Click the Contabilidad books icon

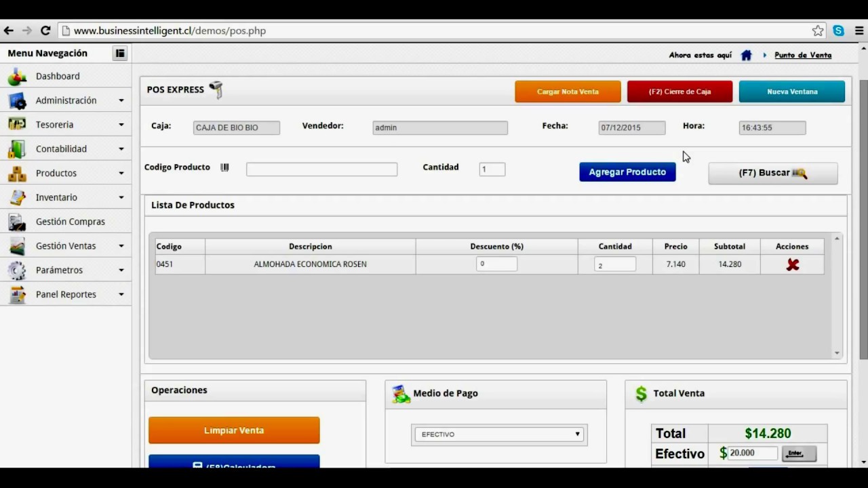coord(17,149)
